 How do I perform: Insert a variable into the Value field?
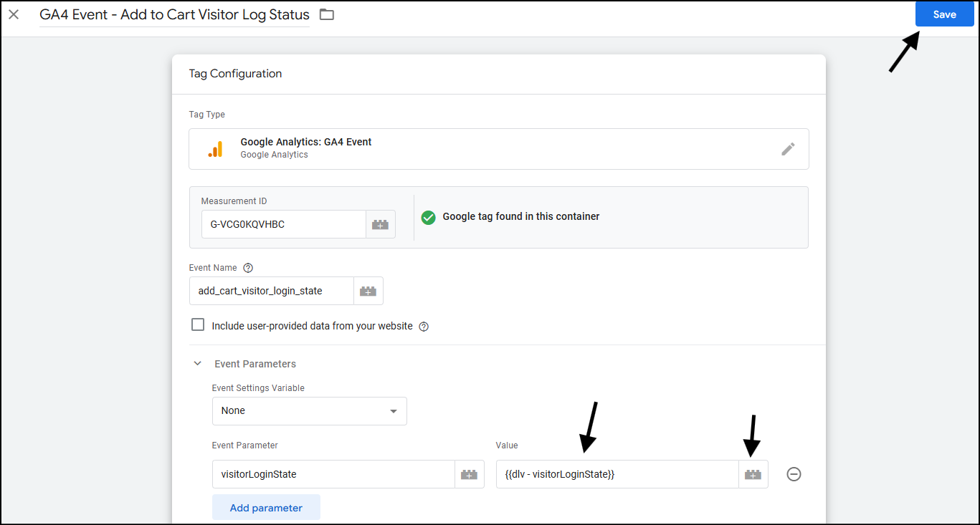tap(753, 474)
